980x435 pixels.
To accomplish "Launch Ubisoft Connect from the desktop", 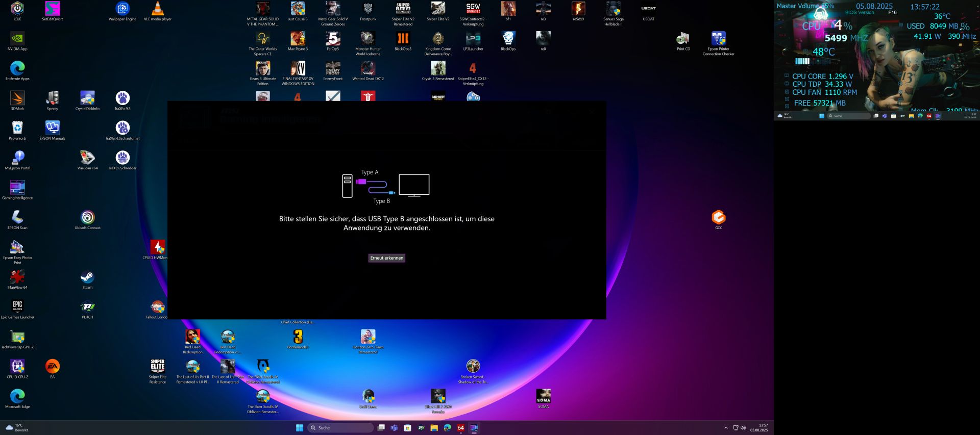I will (87, 220).
